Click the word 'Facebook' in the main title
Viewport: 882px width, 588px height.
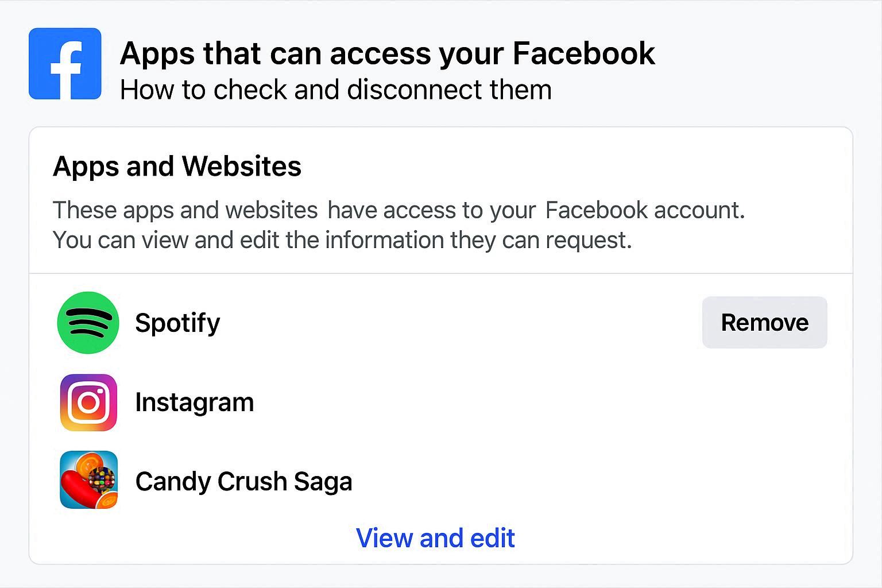coord(583,53)
